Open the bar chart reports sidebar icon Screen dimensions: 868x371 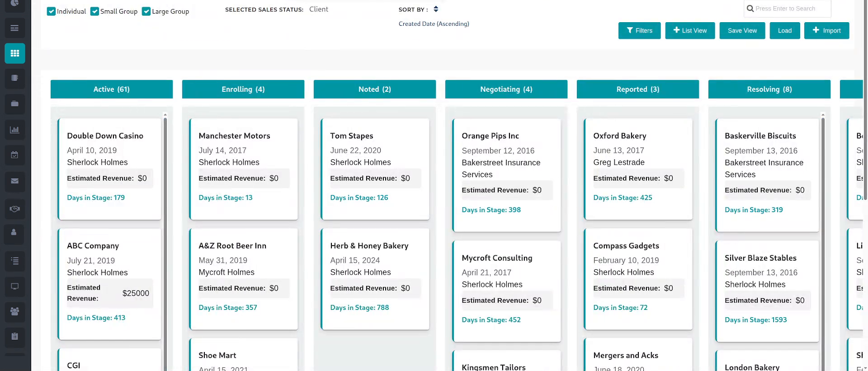(x=14, y=130)
